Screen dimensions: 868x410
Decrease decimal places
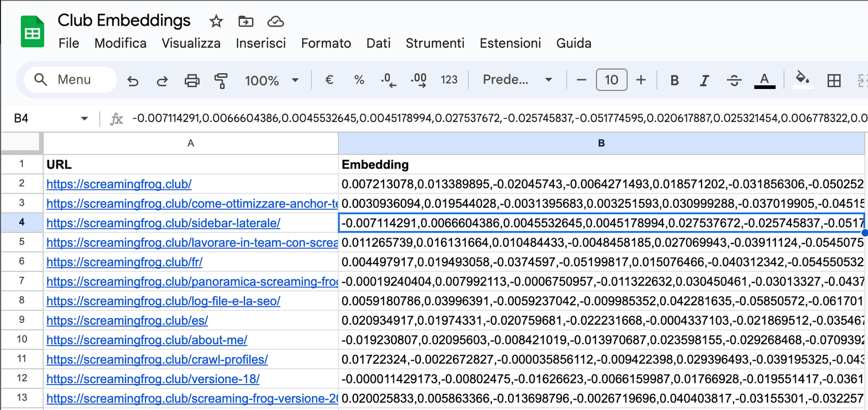pos(388,80)
